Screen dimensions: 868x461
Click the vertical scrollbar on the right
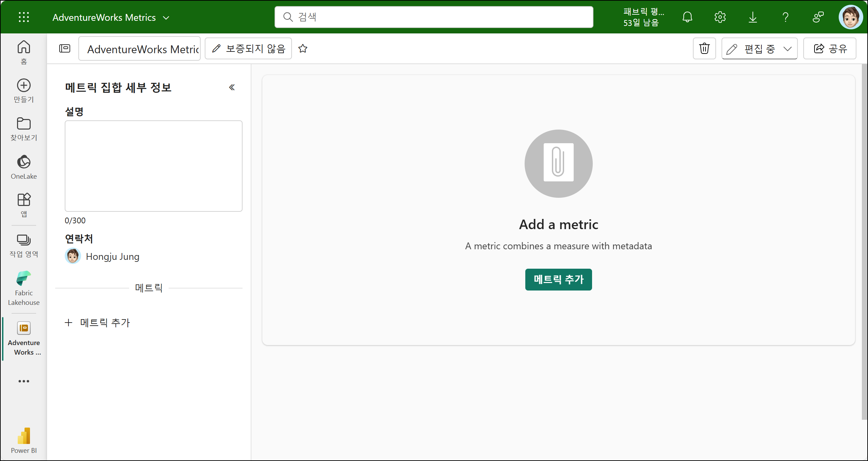point(864,241)
